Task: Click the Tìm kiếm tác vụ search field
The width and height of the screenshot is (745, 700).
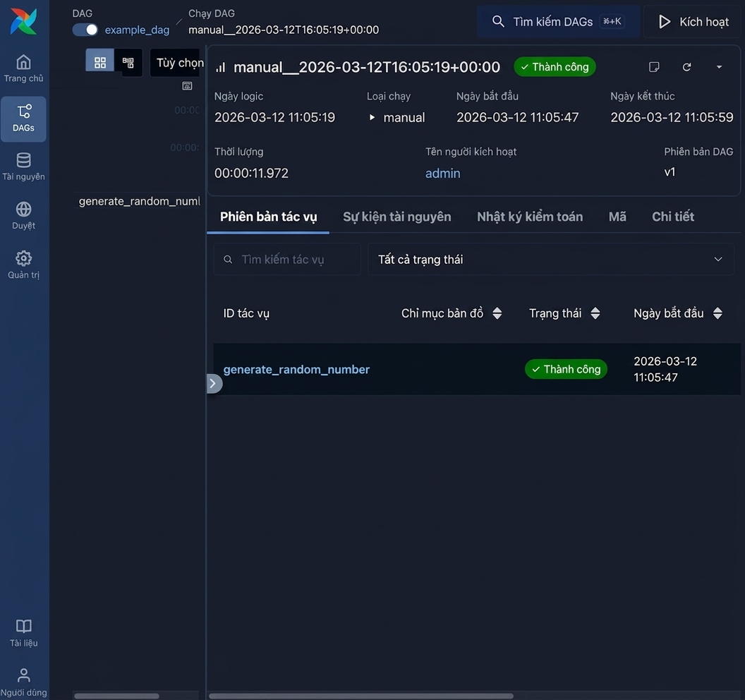Action: 287,259
